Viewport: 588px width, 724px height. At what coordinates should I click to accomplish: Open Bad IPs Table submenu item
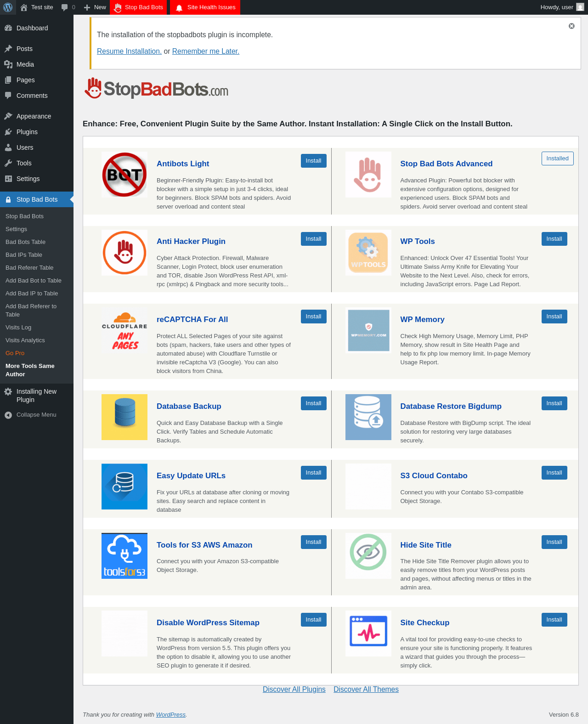(24, 255)
